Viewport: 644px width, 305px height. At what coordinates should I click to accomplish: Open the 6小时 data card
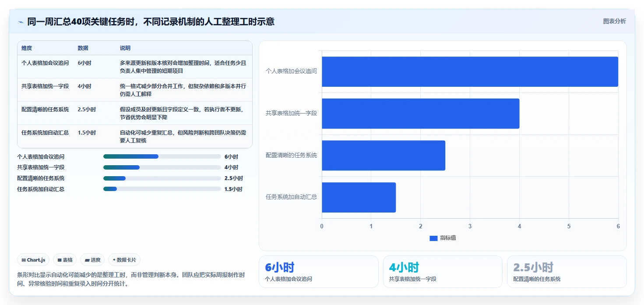click(319, 272)
